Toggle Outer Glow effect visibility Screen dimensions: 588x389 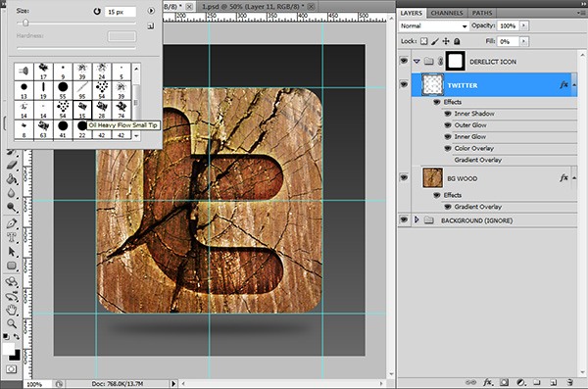coord(448,125)
